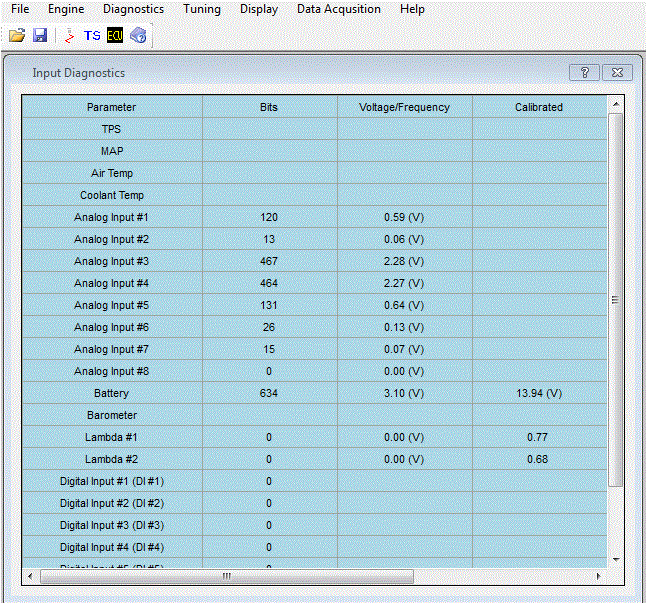Viewport: 647px width, 604px height.
Task: Click the horizontal scrollbar right arrow
Action: (x=598, y=576)
